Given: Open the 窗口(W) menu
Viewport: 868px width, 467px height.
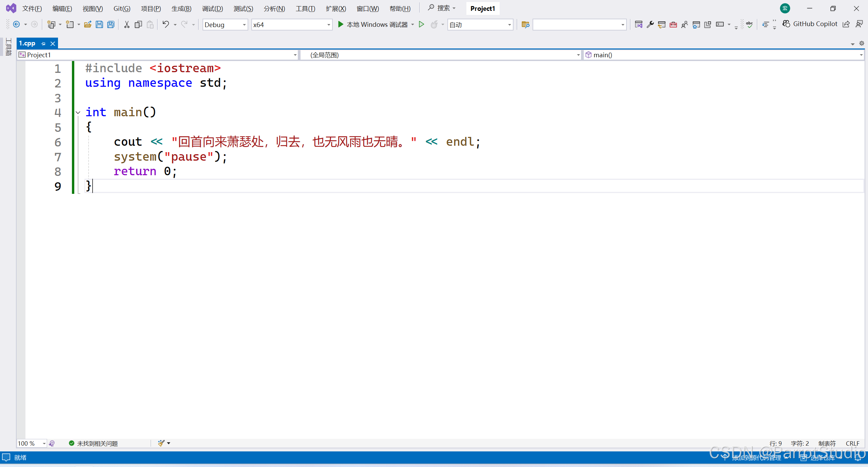Looking at the screenshot, I should (x=368, y=8).
